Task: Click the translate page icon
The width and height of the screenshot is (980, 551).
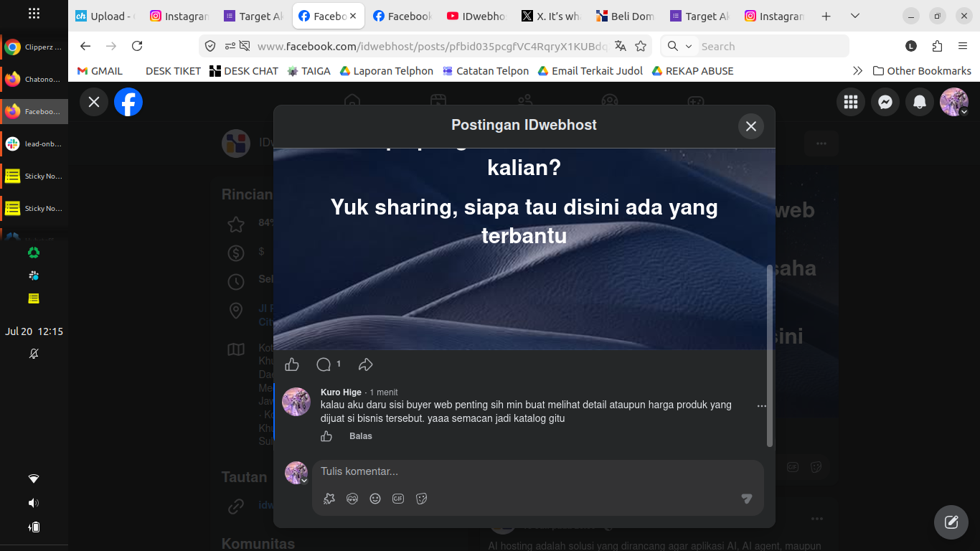Action: point(621,46)
